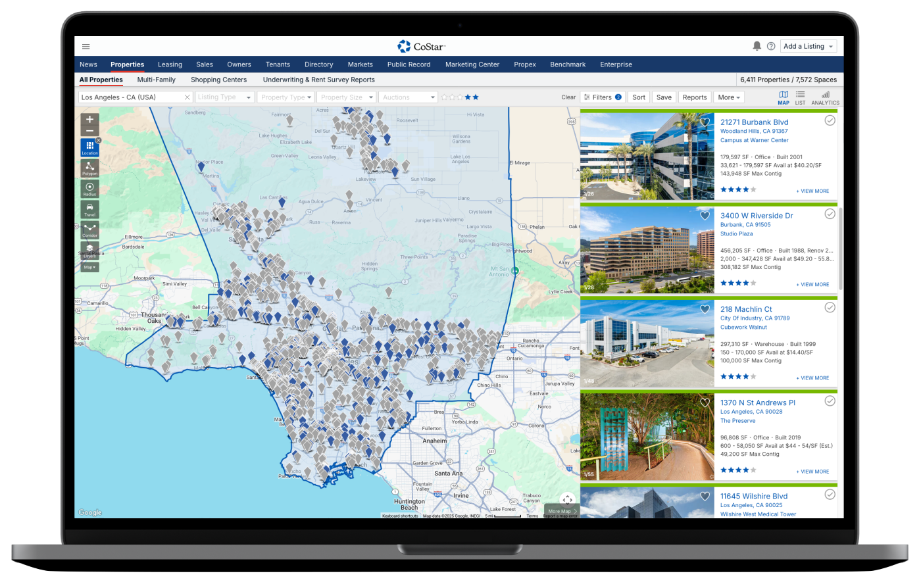Expand the More options dropdown
This screenshot has width=921, height=588.
pos(729,97)
